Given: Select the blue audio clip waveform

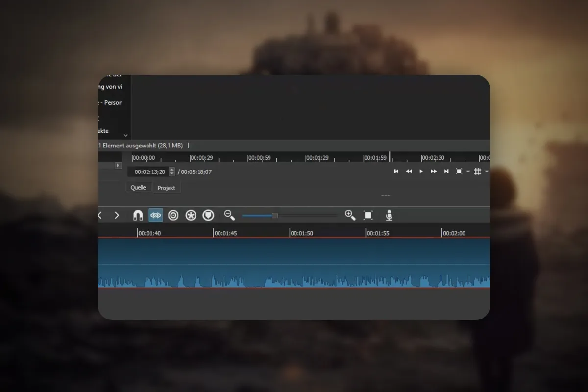Looking at the screenshot, I should (x=294, y=263).
